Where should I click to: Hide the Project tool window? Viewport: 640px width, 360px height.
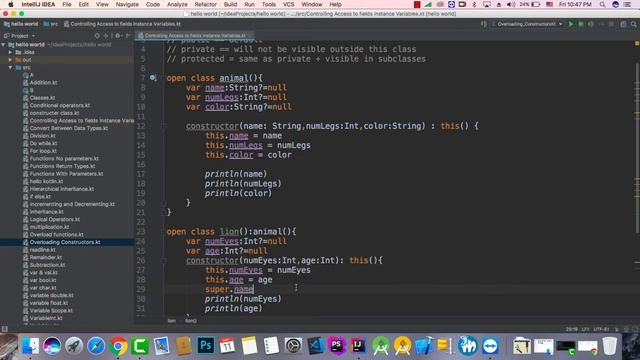tap(128, 36)
